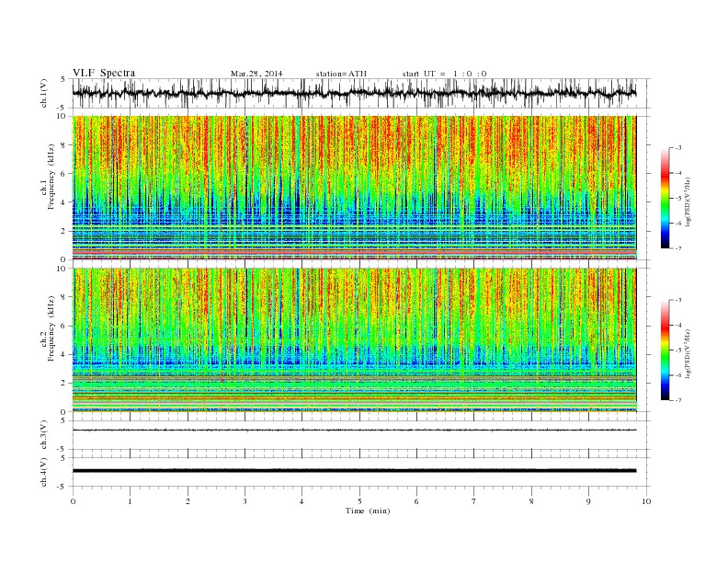Click time axis tick label '2'
Screen dimensions: 728x563
click(x=188, y=501)
